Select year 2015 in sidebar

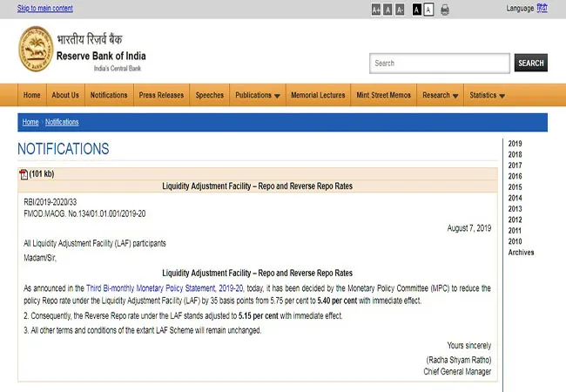tap(515, 187)
